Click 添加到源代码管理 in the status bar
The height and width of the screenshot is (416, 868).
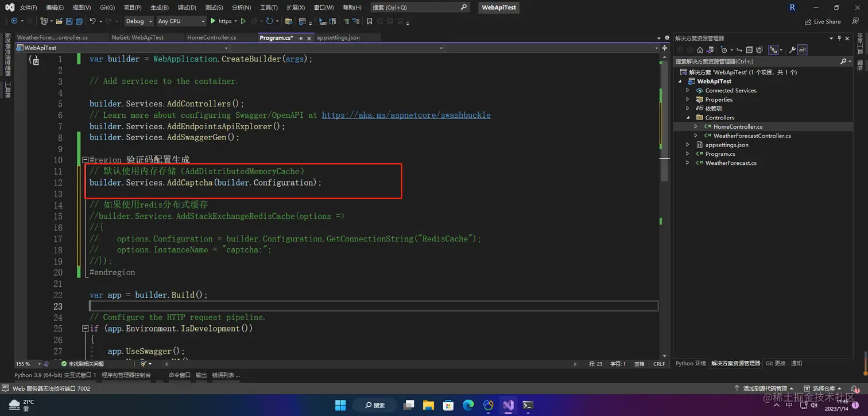(765, 389)
